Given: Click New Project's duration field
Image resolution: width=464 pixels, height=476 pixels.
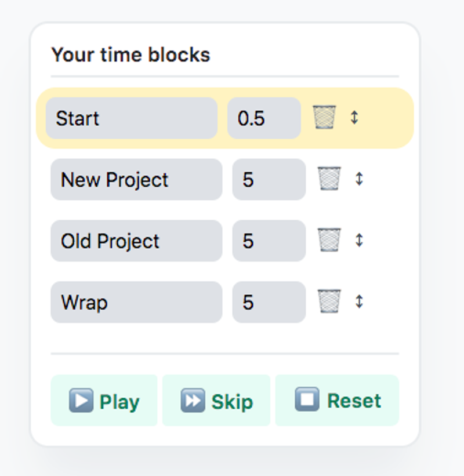Looking at the screenshot, I should [x=269, y=180].
